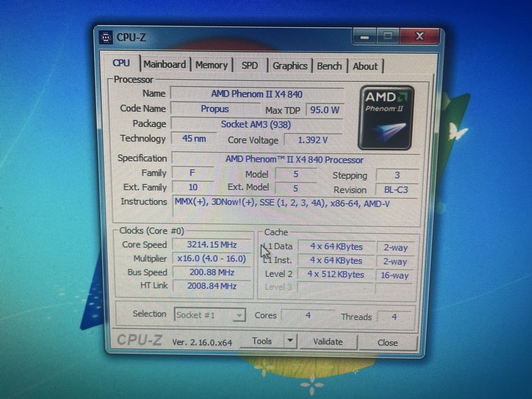The image size is (532, 399).
Task: Click the Technology value 45 nm
Action: click(x=194, y=139)
